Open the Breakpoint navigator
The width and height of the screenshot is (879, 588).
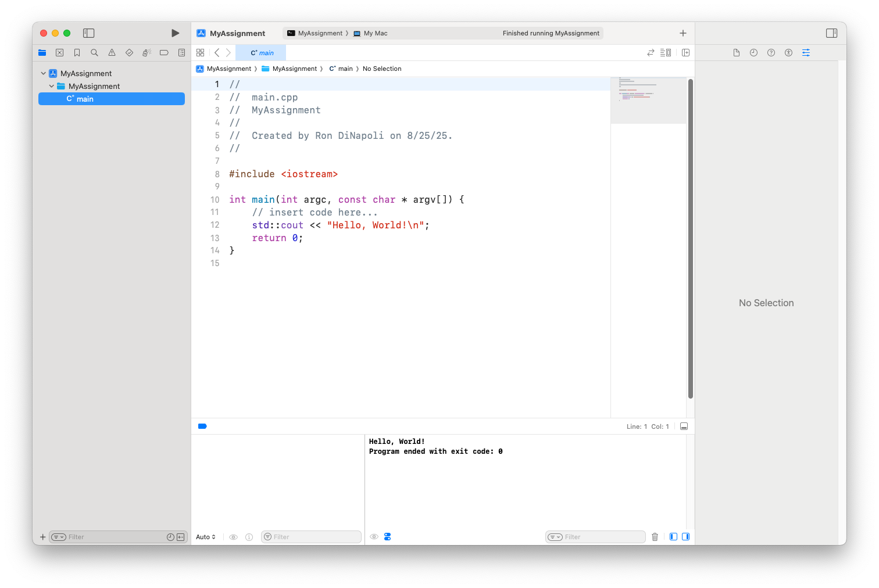164,52
